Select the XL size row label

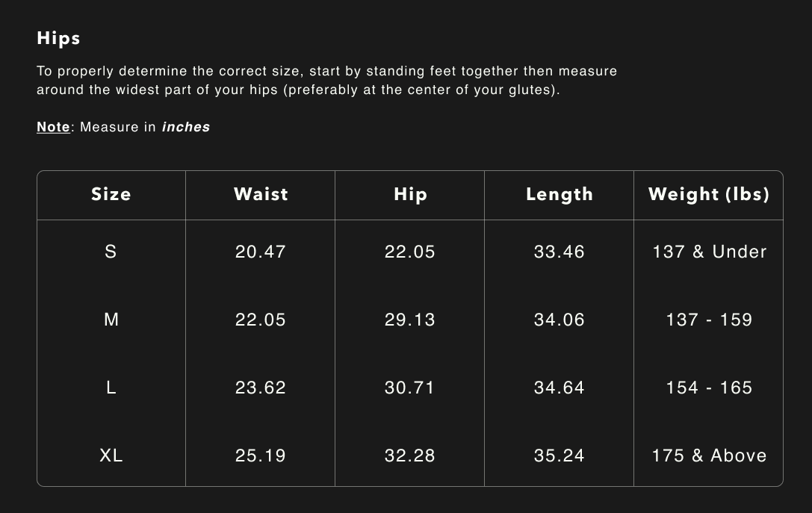(111, 456)
